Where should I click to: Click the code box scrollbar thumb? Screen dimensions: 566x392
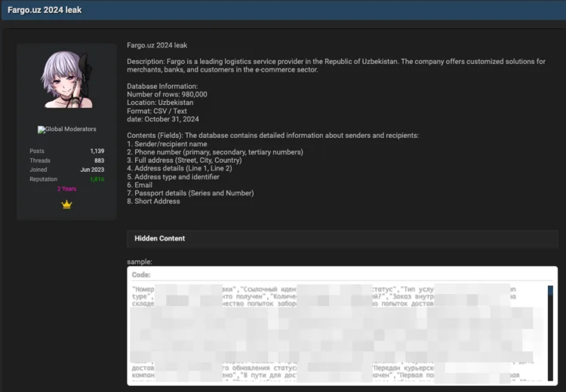click(550, 290)
